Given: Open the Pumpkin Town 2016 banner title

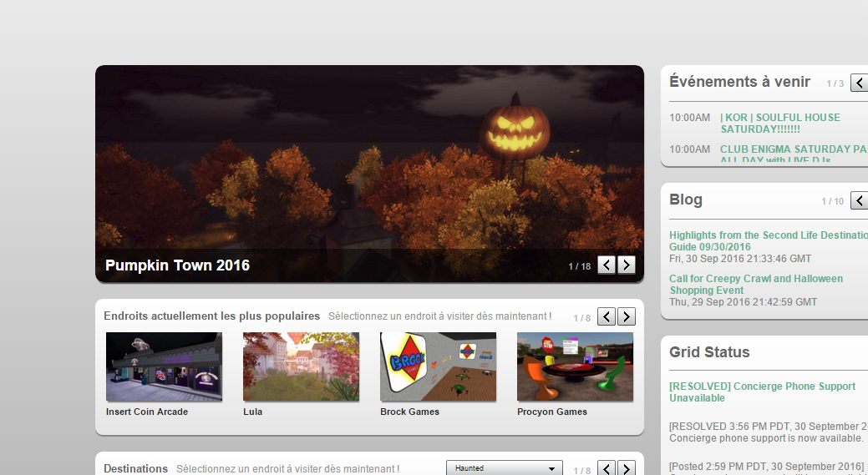Looking at the screenshot, I should [x=177, y=265].
